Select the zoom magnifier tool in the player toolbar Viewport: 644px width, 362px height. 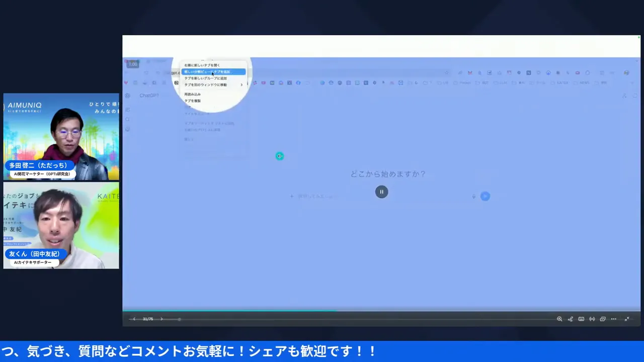560,319
